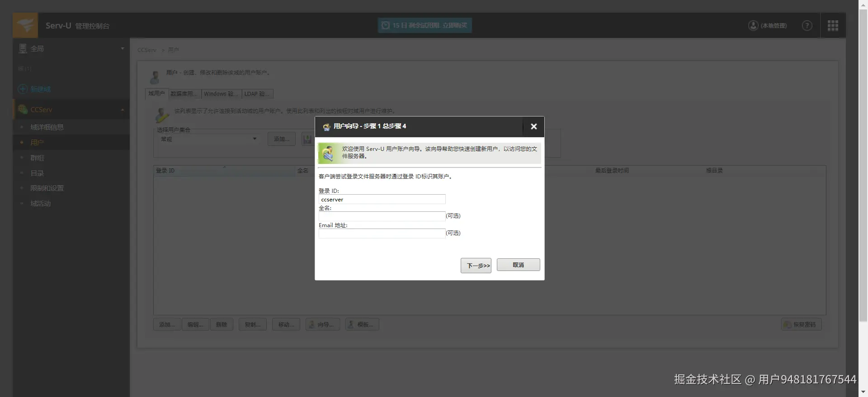
Task: Click the global server icon in sidebar
Action: (x=23, y=48)
